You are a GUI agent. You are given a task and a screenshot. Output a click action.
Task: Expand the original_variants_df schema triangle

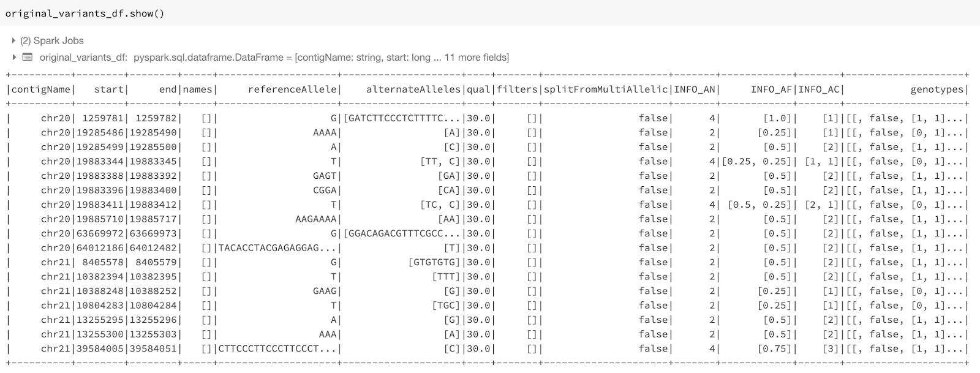point(13,57)
